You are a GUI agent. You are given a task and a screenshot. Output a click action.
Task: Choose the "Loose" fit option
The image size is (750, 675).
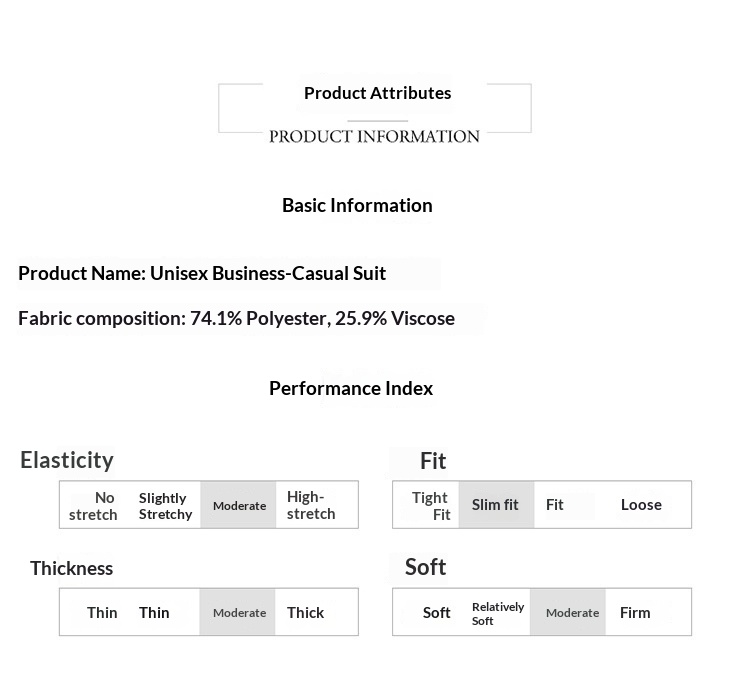(641, 505)
